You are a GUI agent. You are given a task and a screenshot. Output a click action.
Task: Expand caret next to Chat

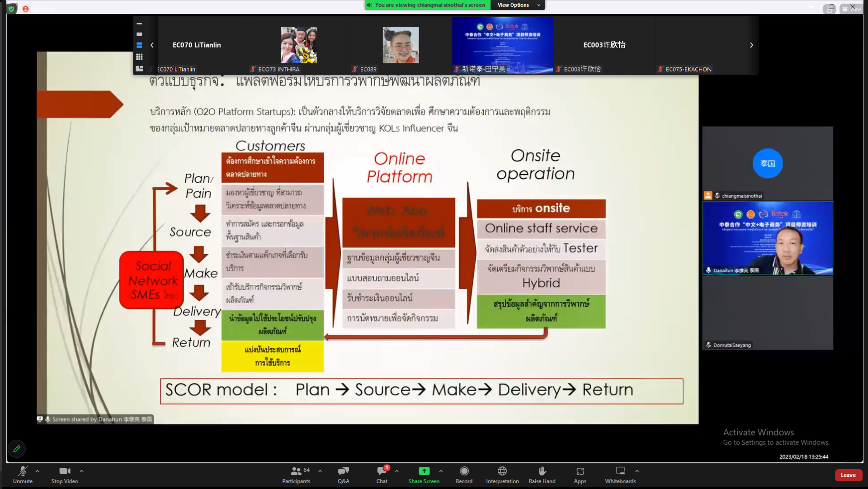[x=397, y=471]
